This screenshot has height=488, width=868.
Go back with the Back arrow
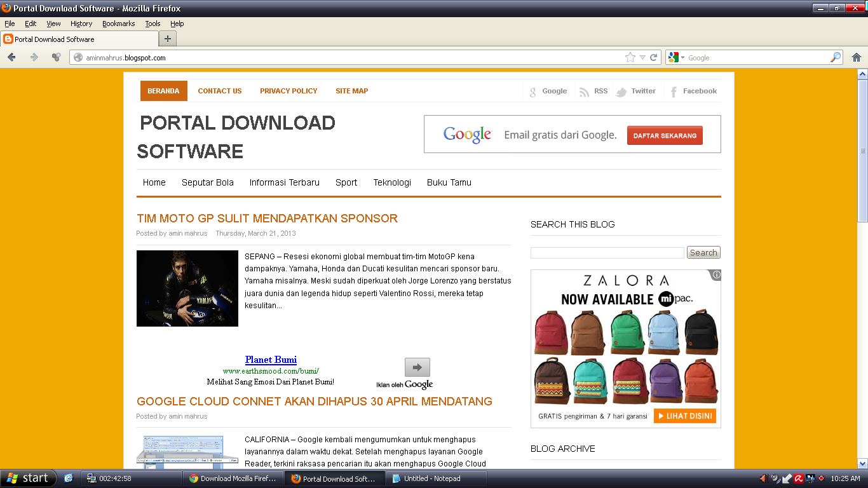(x=11, y=57)
